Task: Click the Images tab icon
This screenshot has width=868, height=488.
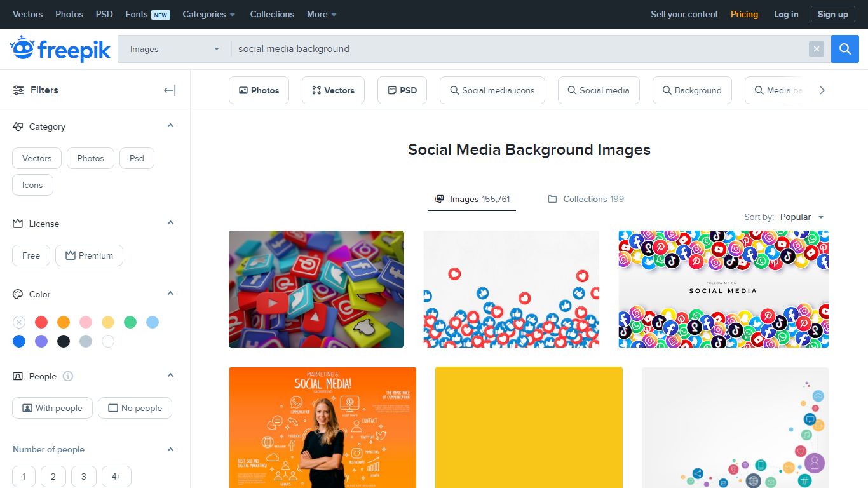Action: tap(439, 199)
